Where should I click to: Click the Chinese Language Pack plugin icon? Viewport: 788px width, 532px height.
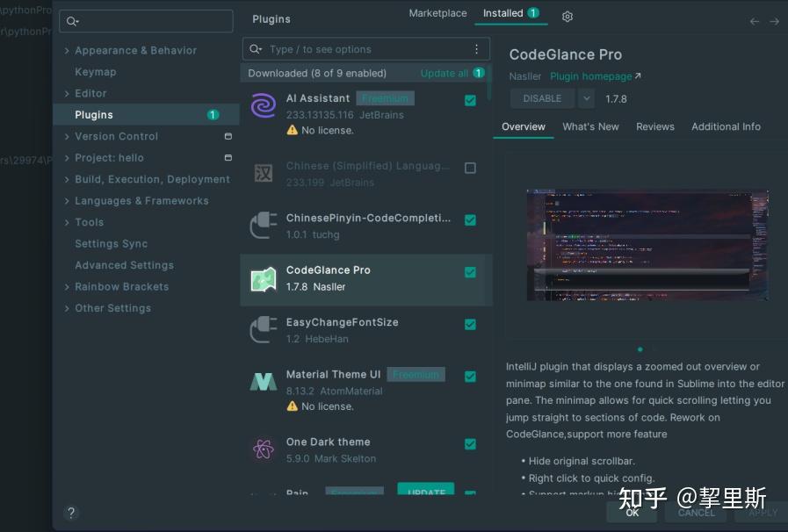point(264,172)
